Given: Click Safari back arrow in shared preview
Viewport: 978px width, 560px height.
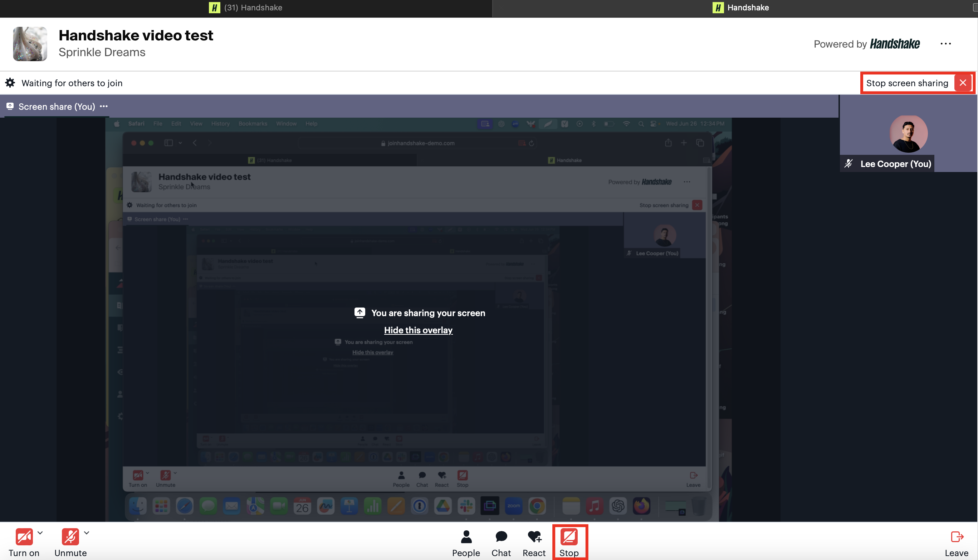Looking at the screenshot, I should (x=195, y=143).
